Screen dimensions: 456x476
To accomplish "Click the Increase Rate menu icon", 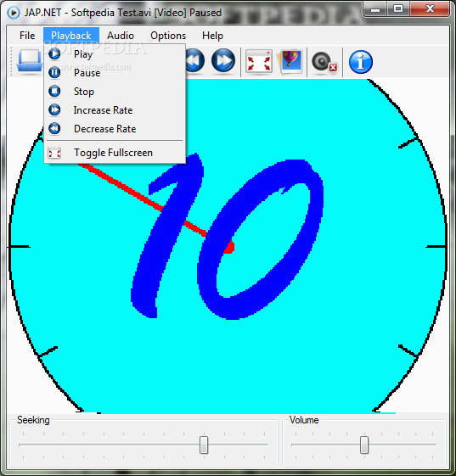I will (x=54, y=110).
